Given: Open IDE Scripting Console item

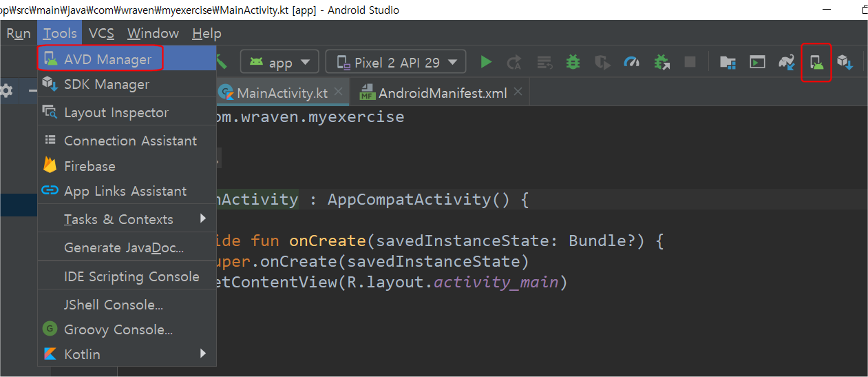Looking at the screenshot, I should click(127, 276).
